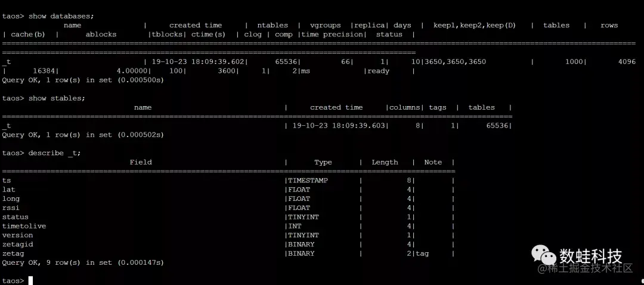This screenshot has height=285, width=644.
Task: Click the 'TIMESTAMP' type value
Action: pyautogui.click(x=308, y=180)
